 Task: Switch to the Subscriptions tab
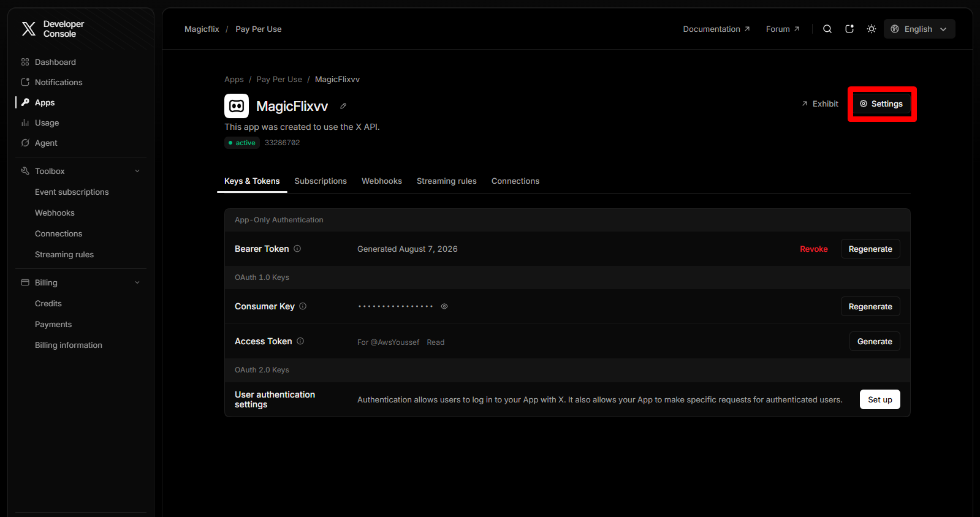321,181
